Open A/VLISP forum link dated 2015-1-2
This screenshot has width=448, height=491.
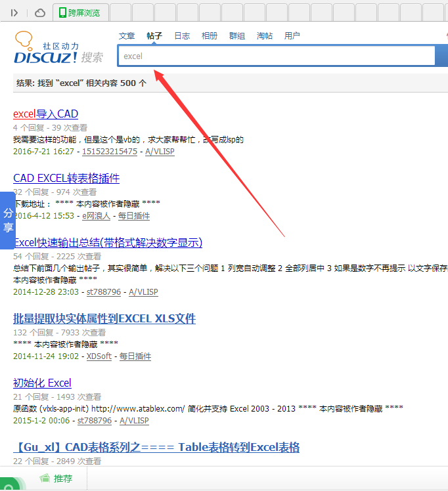click(x=134, y=421)
